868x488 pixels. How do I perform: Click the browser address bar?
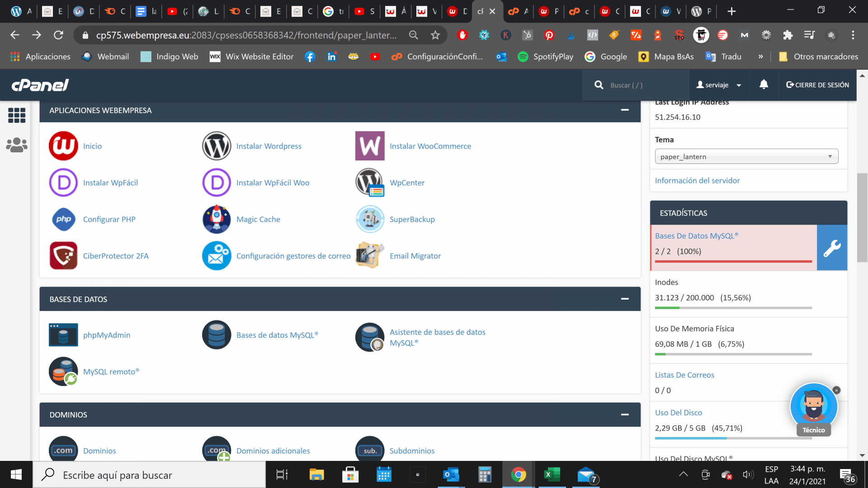pos(246,35)
